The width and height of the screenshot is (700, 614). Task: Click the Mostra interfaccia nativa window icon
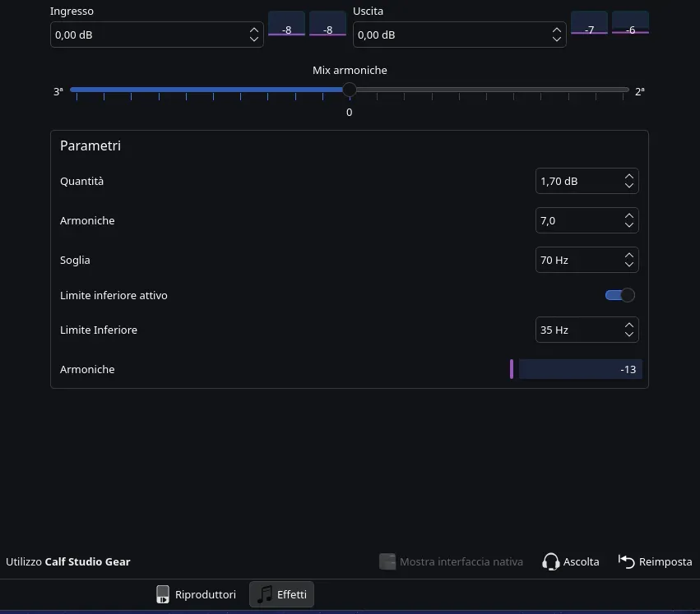(x=387, y=561)
